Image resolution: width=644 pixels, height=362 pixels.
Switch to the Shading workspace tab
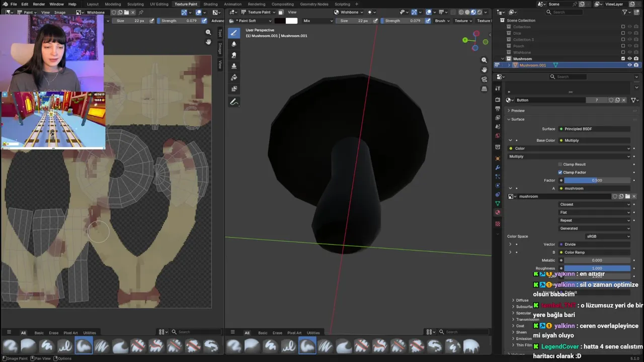pyautogui.click(x=210, y=4)
